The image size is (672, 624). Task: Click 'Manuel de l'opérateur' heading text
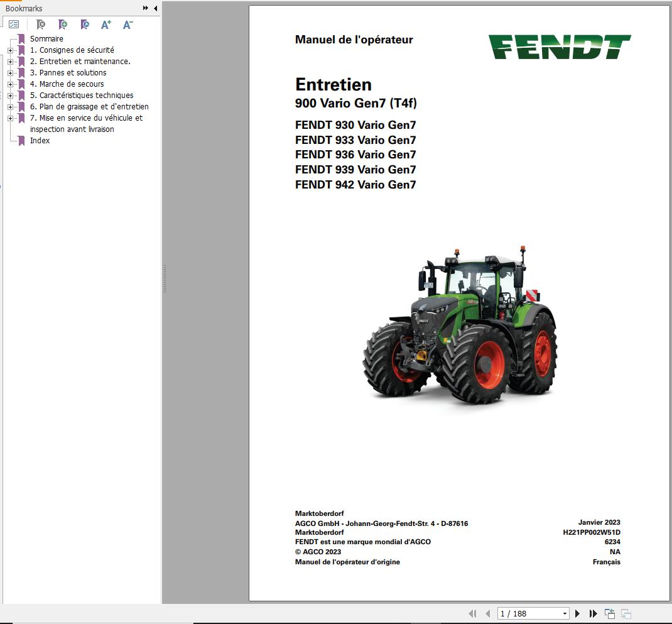tap(354, 40)
